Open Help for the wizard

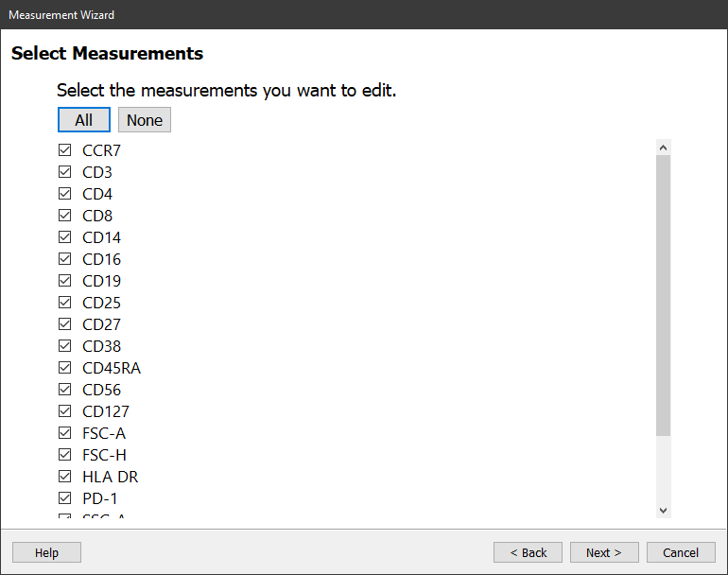tap(46, 552)
